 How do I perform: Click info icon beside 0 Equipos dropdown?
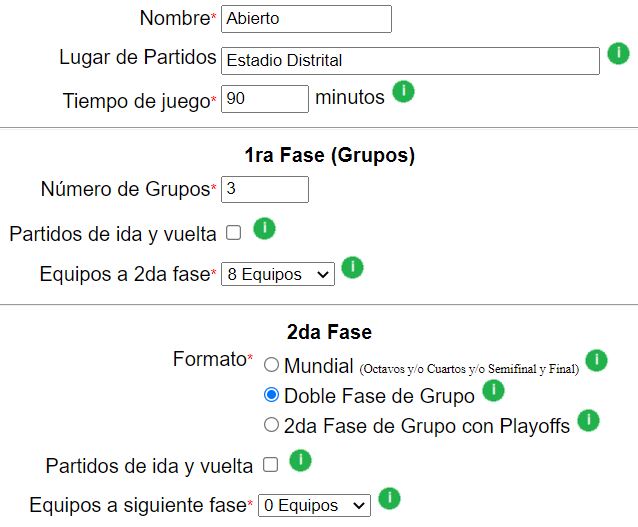[x=389, y=499]
